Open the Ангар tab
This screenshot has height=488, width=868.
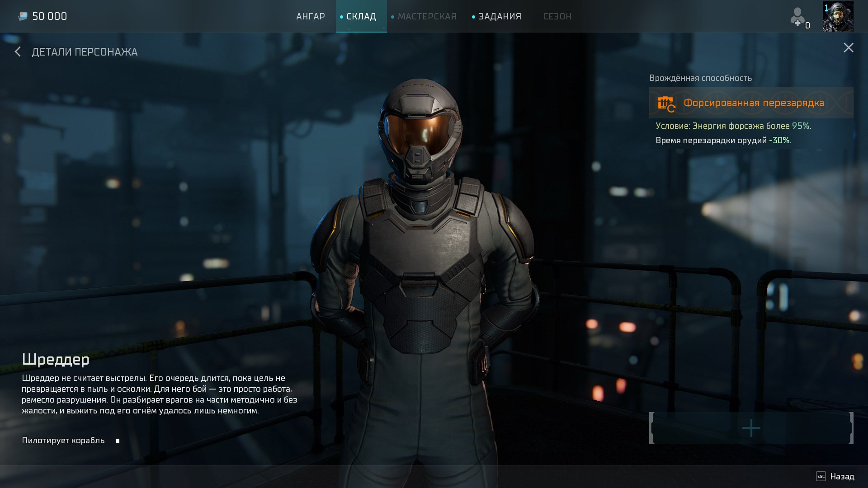coord(311,17)
